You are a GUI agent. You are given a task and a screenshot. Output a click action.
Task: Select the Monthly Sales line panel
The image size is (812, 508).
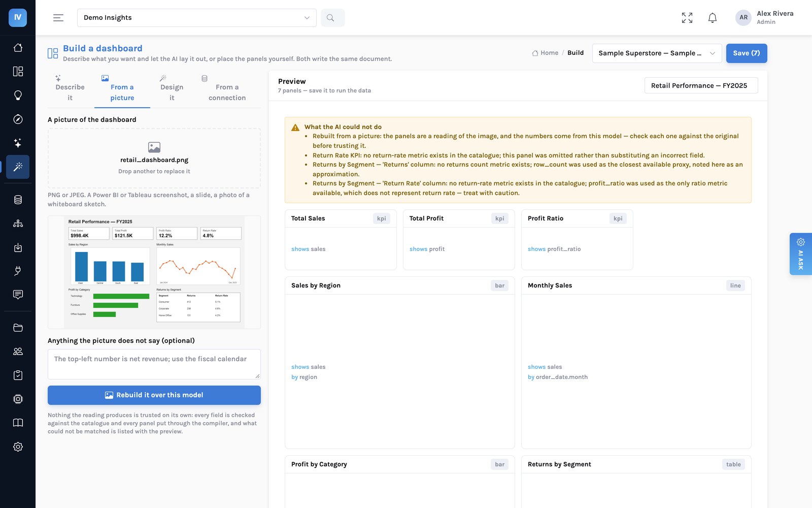pos(636,363)
